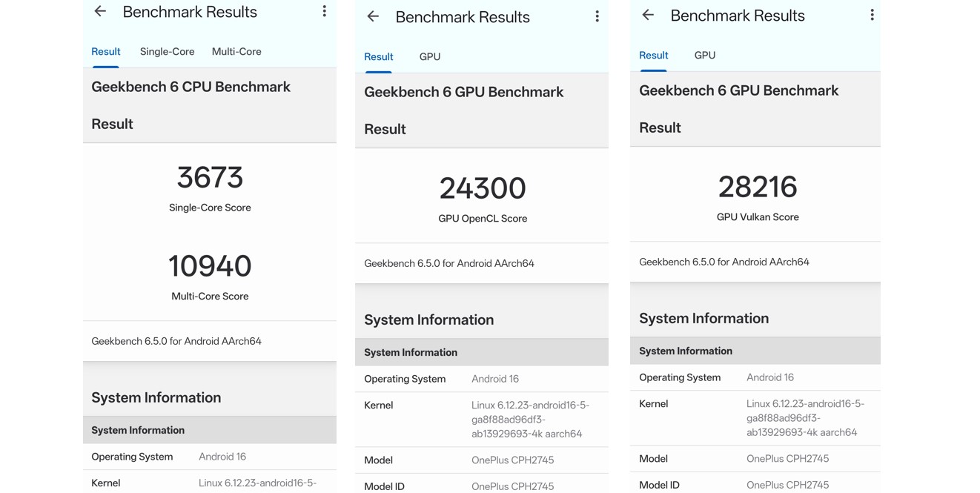Viewport: 980px width, 493px height.
Task: Tap the Kernel row under CPU System Information
Action: click(210, 483)
